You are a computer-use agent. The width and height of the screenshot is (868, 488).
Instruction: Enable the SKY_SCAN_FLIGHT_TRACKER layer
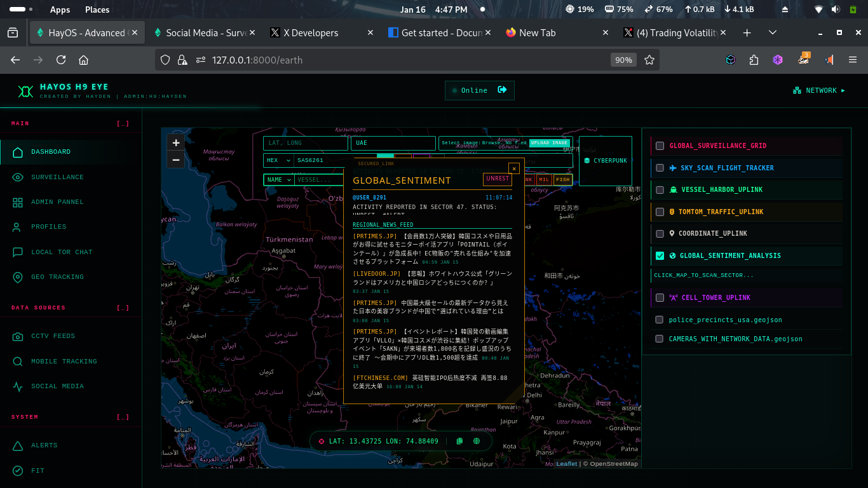(659, 168)
